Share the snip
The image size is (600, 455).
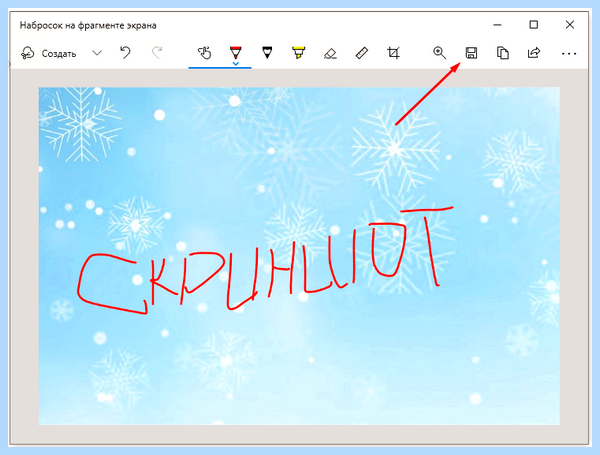pyautogui.click(x=534, y=53)
